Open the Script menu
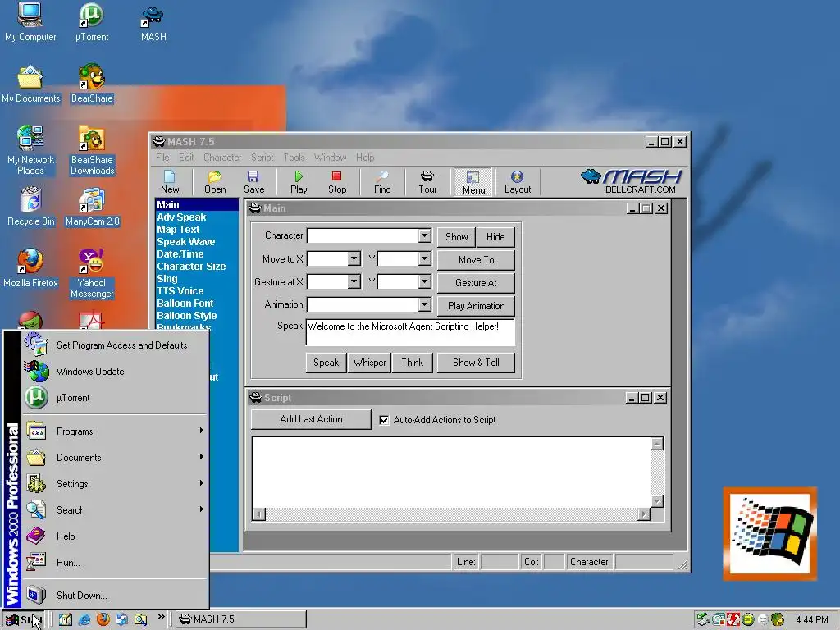 262,157
